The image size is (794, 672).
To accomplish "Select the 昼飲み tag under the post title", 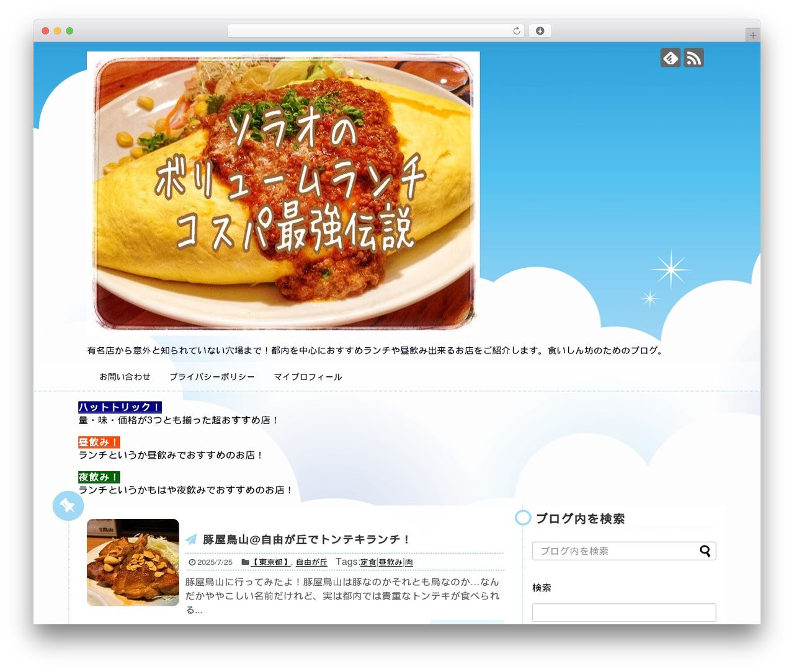I will point(391,562).
